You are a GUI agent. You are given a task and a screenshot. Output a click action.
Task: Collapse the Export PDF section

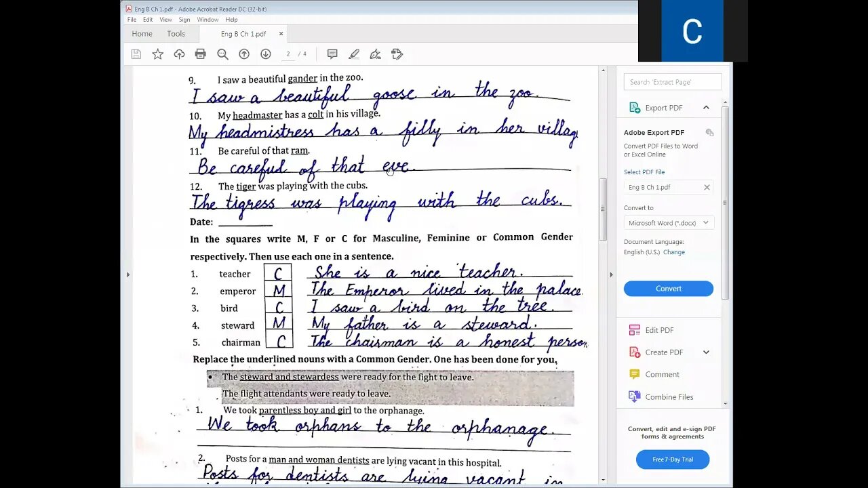pos(706,108)
